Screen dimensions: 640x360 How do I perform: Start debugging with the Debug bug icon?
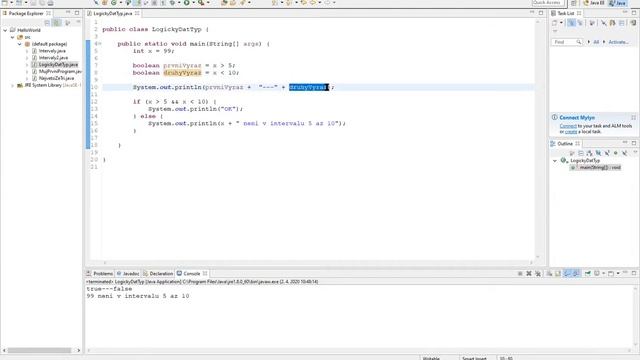[172, 3]
